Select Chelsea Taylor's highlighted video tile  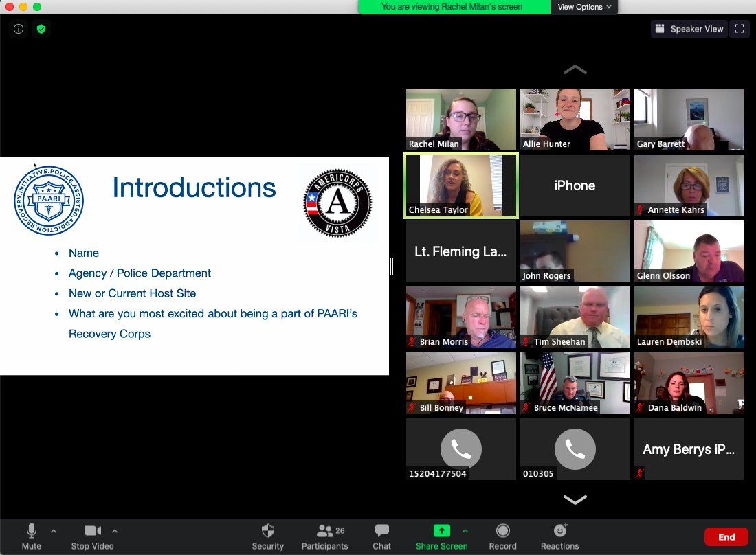pos(461,185)
